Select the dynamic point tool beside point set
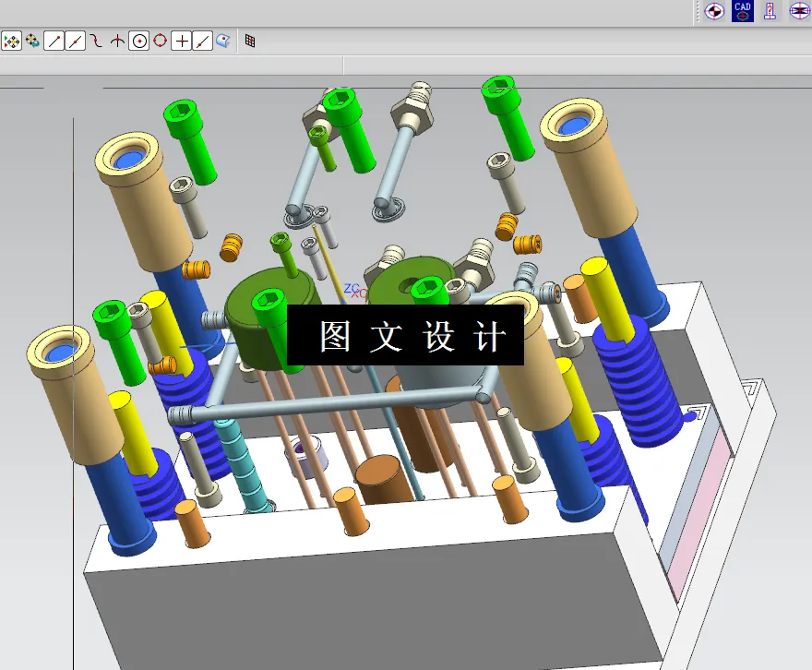The width and height of the screenshot is (812, 670). tap(32, 41)
